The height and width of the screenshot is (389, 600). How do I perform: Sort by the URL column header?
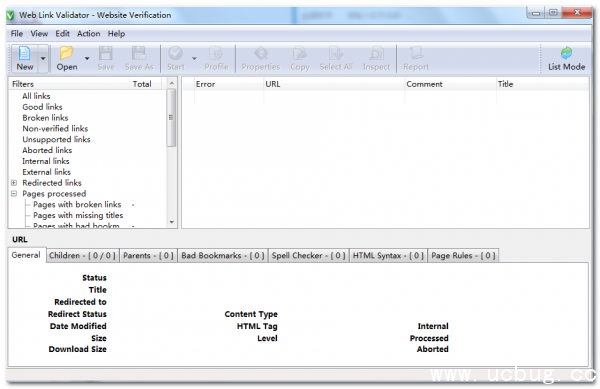pos(334,84)
